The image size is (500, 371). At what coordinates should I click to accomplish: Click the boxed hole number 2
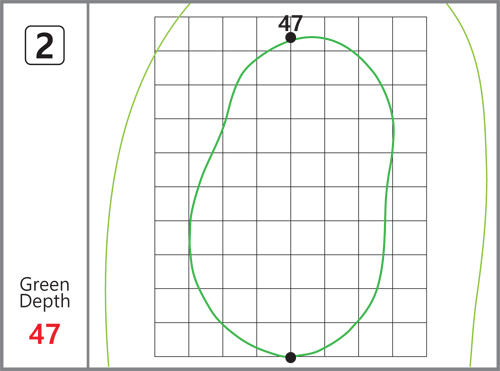coord(45,45)
